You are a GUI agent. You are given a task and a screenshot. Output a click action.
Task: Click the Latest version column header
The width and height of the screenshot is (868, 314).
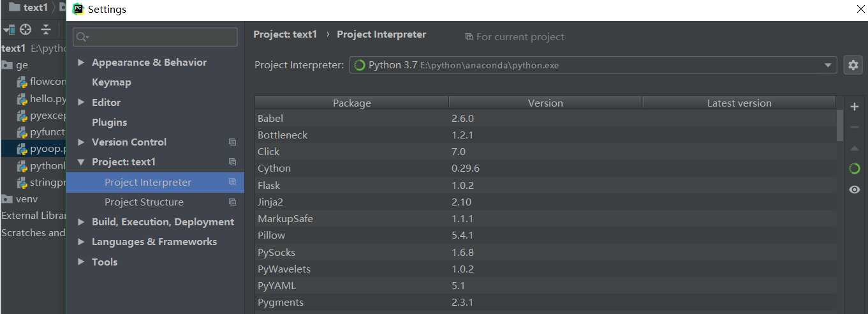coord(739,103)
